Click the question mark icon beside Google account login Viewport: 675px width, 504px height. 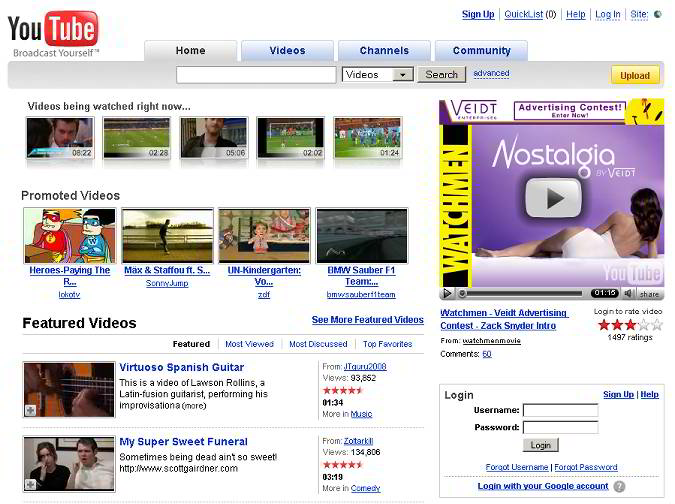(x=620, y=487)
